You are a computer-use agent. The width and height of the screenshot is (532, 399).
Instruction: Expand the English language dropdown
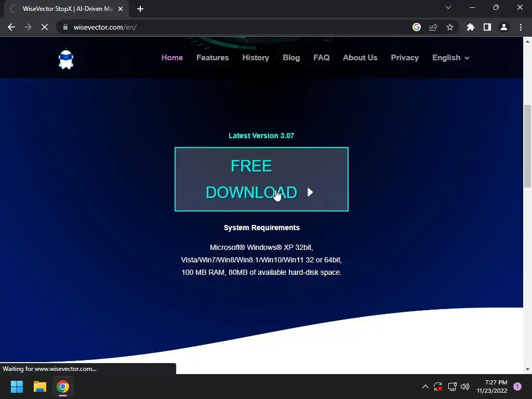[x=450, y=58]
